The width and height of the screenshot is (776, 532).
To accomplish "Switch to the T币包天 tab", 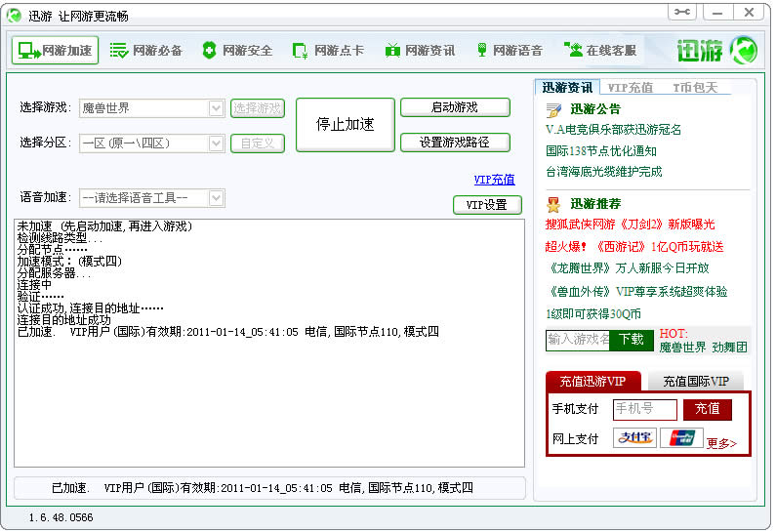I will (x=694, y=88).
